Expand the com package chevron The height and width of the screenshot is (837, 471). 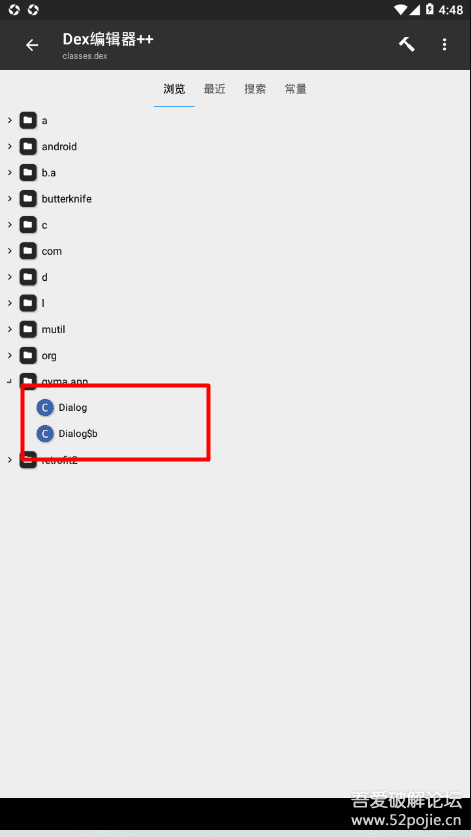click(x=10, y=250)
